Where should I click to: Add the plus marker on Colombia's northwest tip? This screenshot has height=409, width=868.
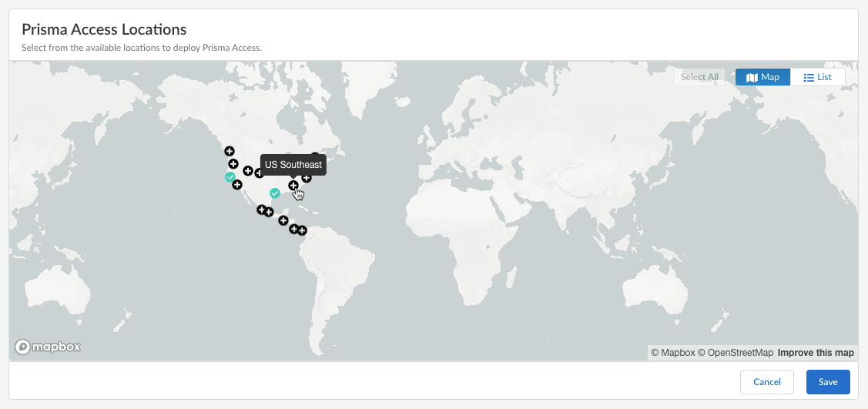(x=302, y=231)
